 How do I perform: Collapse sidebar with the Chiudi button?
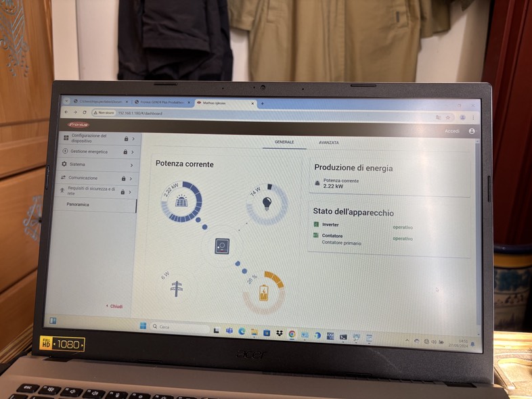(114, 306)
